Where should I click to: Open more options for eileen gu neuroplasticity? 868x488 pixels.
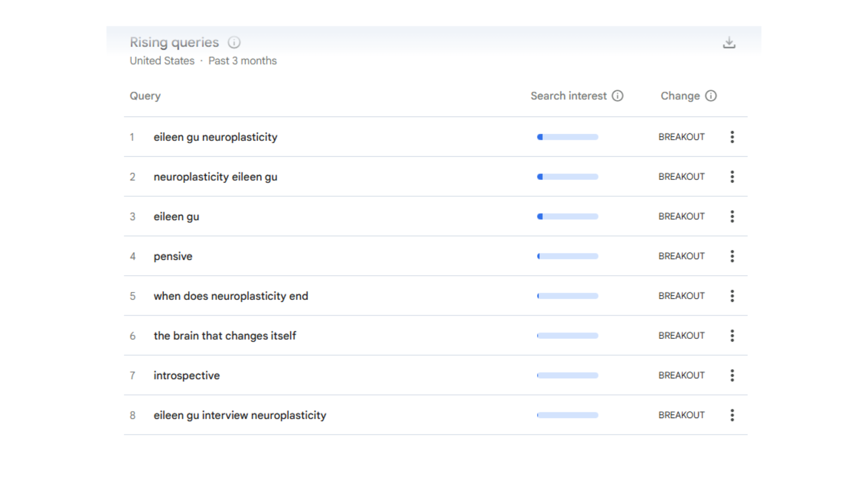pos(732,137)
